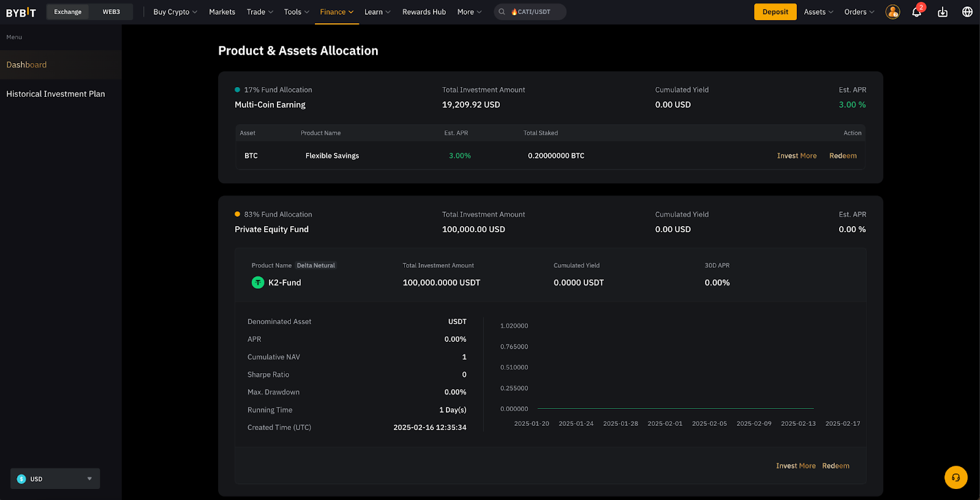Click the K2-Fund USDT coin icon
The width and height of the screenshot is (980, 500).
[258, 282]
